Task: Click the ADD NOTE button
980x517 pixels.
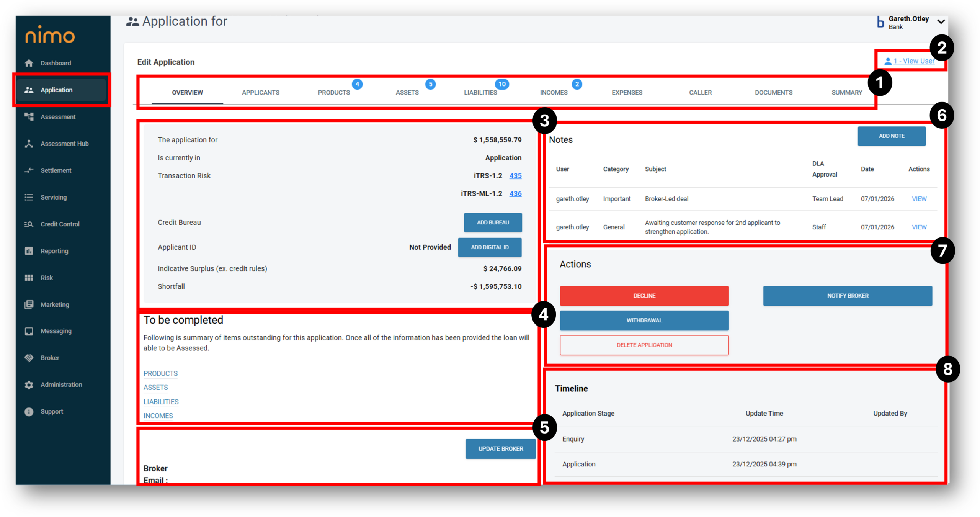Action: coord(891,136)
